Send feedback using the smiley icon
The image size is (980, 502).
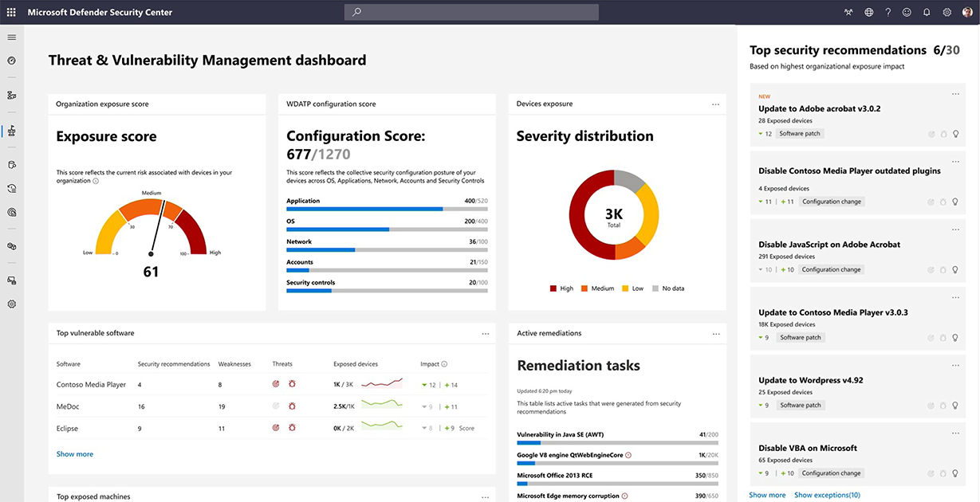tap(907, 12)
